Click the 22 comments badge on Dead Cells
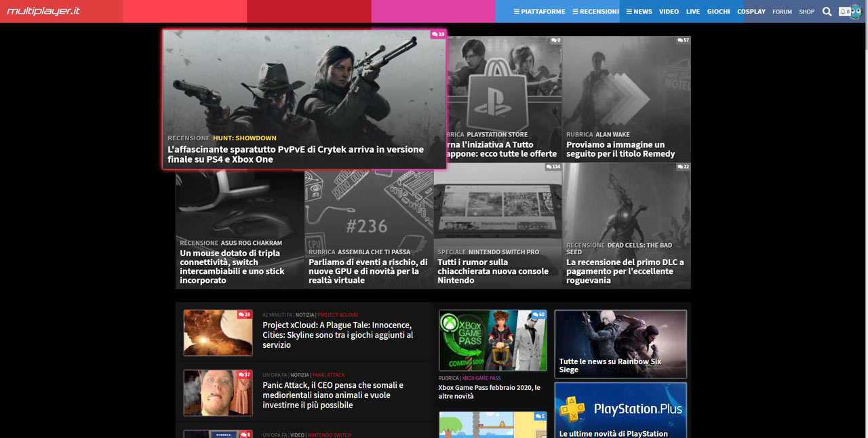 tap(684, 167)
